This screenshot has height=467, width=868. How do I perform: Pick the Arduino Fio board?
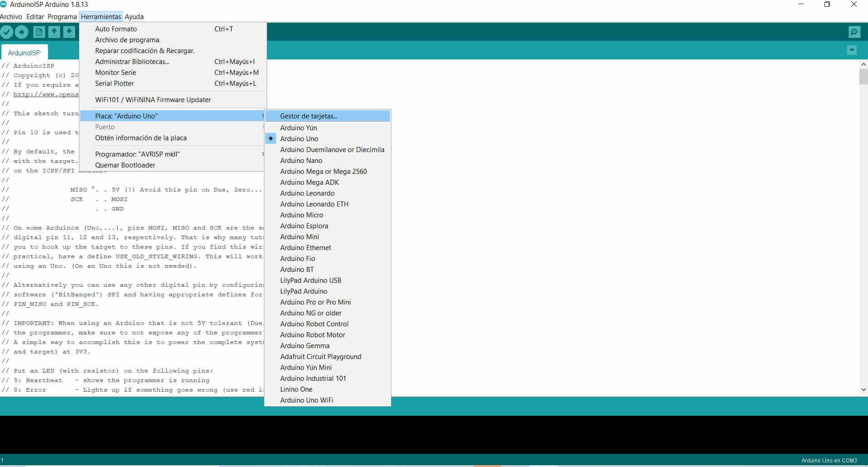[327, 259]
